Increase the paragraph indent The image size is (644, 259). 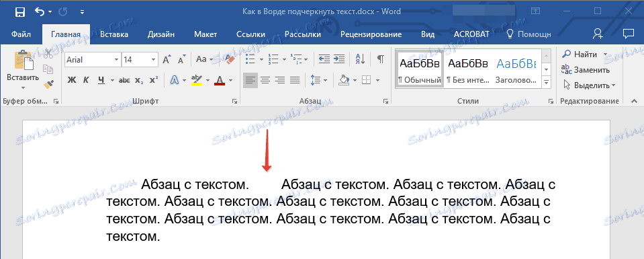(x=339, y=59)
